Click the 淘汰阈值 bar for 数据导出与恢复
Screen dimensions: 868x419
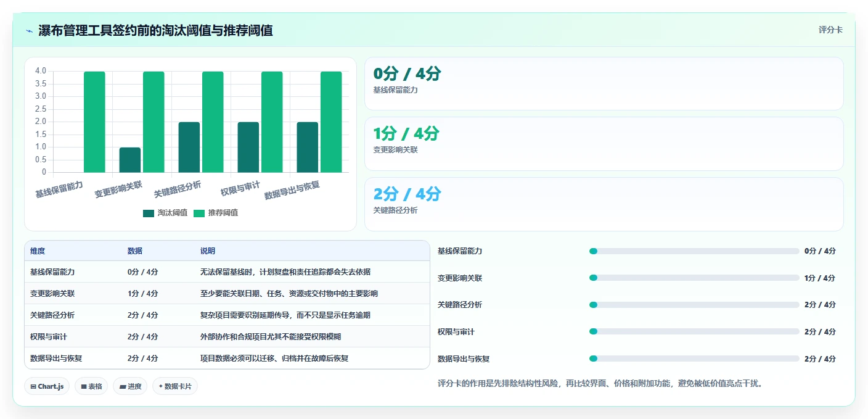click(x=308, y=147)
